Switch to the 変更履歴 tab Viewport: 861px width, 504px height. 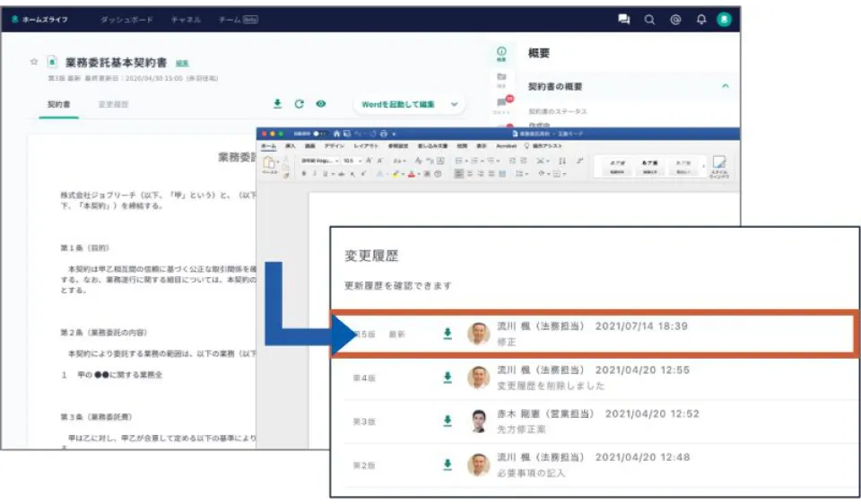(113, 105)
